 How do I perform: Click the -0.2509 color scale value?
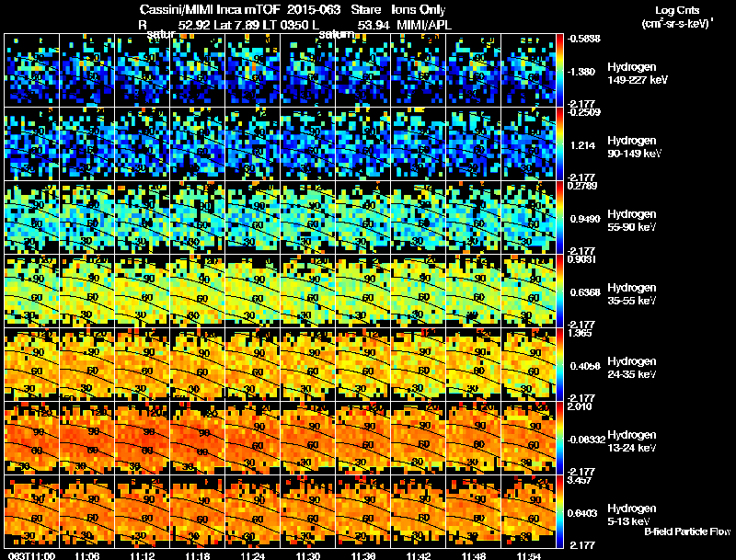point(584,111)
